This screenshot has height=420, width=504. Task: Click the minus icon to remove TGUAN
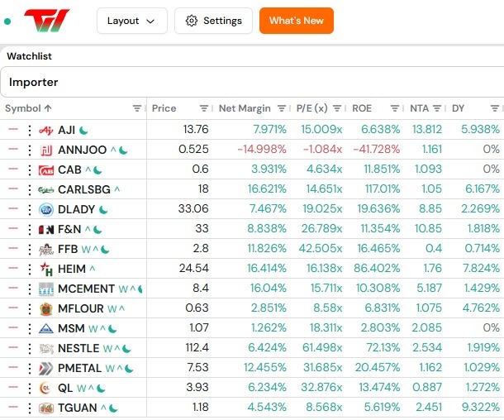click(13, 407)
